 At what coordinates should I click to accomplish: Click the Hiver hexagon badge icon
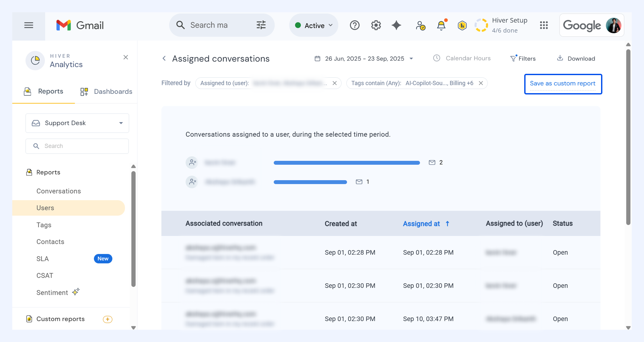(462, 25)
